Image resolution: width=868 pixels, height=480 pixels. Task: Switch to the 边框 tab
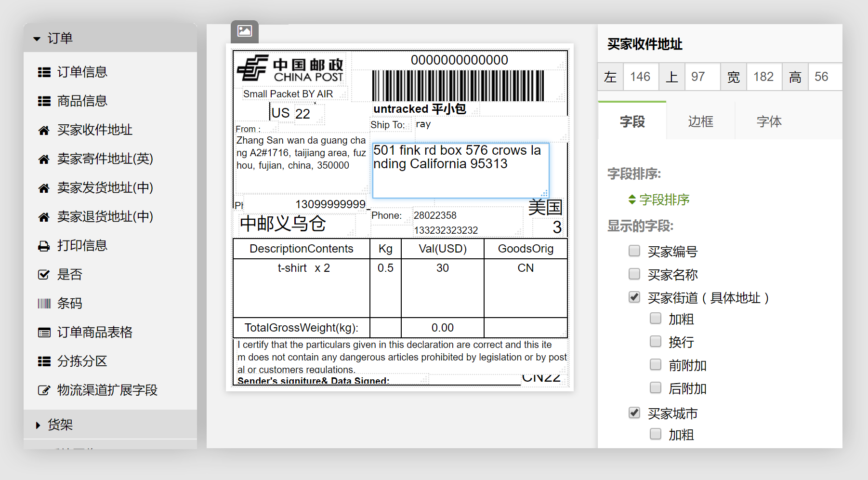[700, 121]
